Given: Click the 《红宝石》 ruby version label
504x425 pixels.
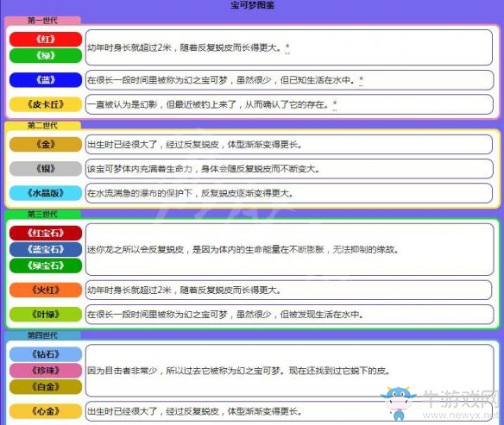Looking at the screenshot, I should pos(46,233).
